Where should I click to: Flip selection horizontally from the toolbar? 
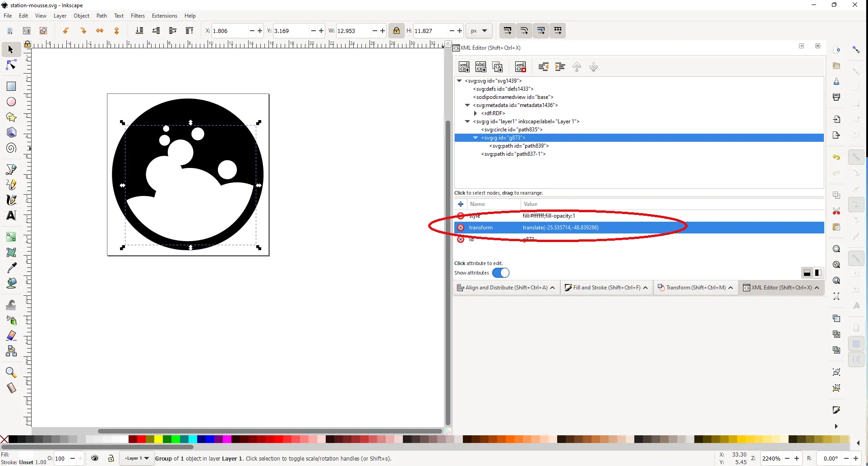click(x=100, y=31)
